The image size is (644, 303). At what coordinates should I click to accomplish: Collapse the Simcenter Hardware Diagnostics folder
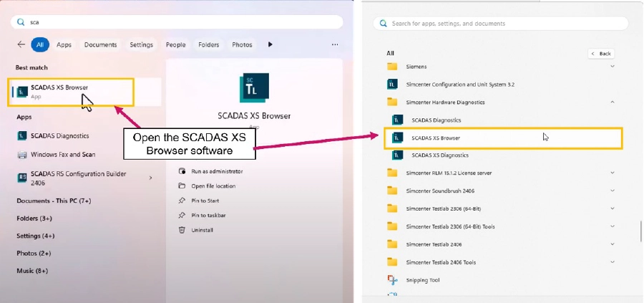(x=613, y=102)
